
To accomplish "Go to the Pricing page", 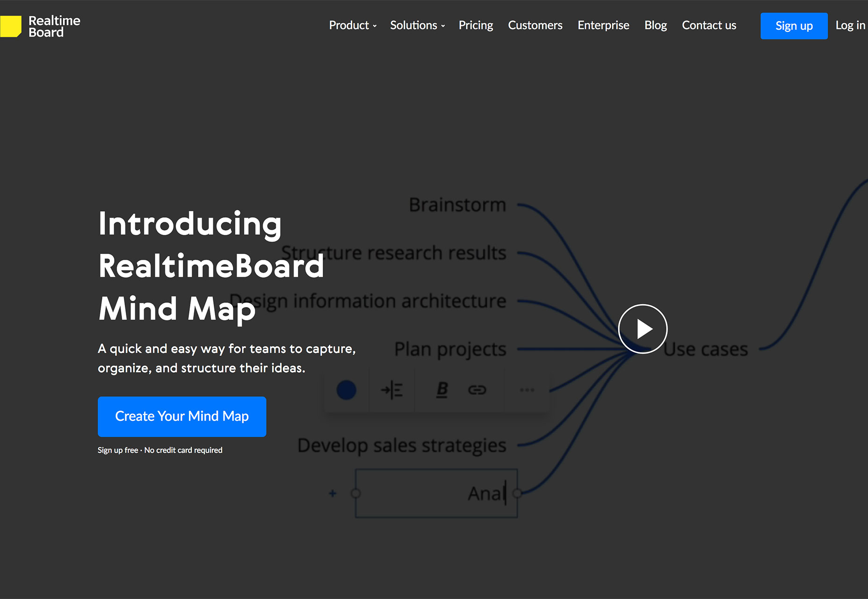I will pyautogui.click(x=476, y=25).
